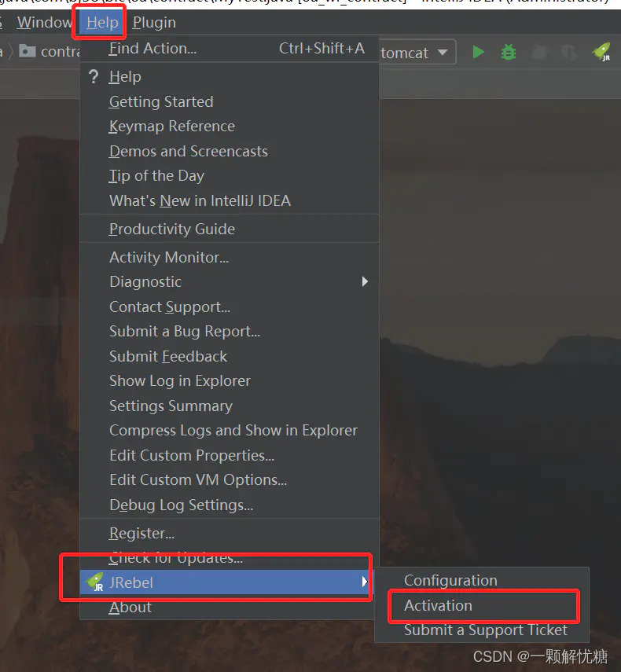Screen dimensions: 621x672
Task: Select Show Log in Explorer
Action: (x=230, y=381)
